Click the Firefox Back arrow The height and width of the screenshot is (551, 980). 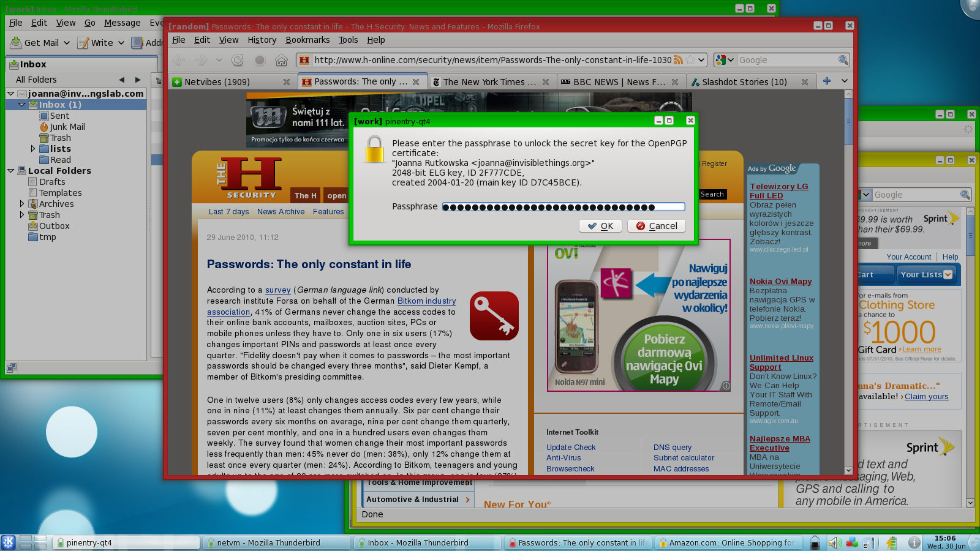tap(179, 60)
